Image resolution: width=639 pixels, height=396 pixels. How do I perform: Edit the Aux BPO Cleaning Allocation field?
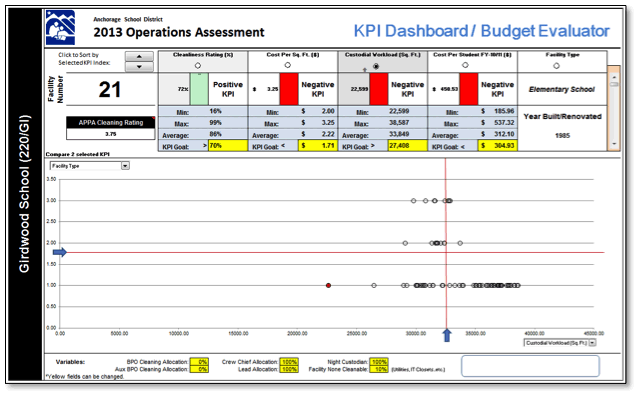pos(199,369)
